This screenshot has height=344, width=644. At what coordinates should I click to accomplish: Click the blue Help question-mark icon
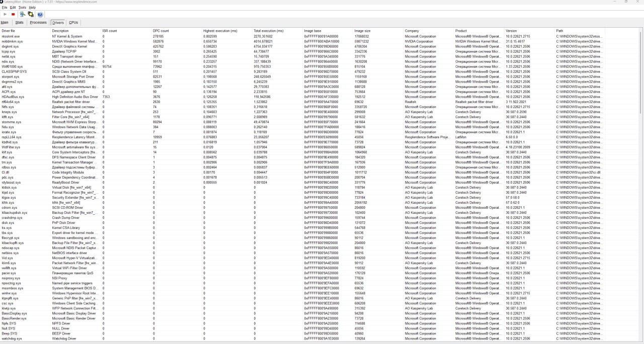click(40, 15)
